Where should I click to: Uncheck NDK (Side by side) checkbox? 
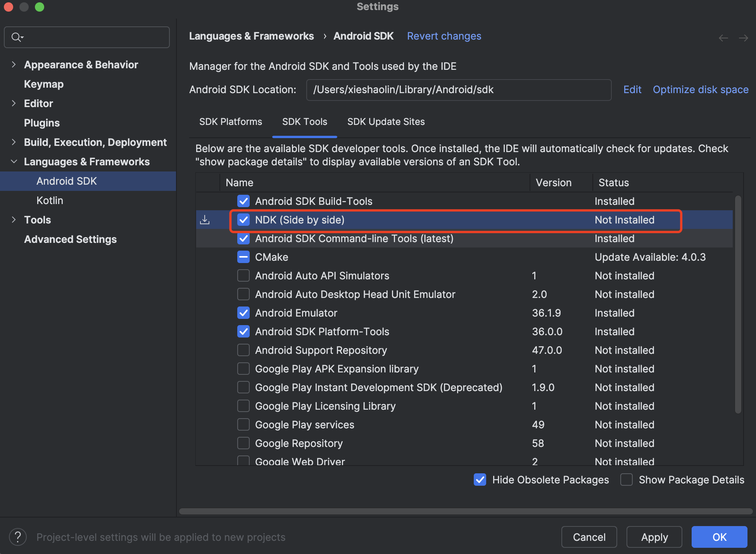(x=243, y=220)
